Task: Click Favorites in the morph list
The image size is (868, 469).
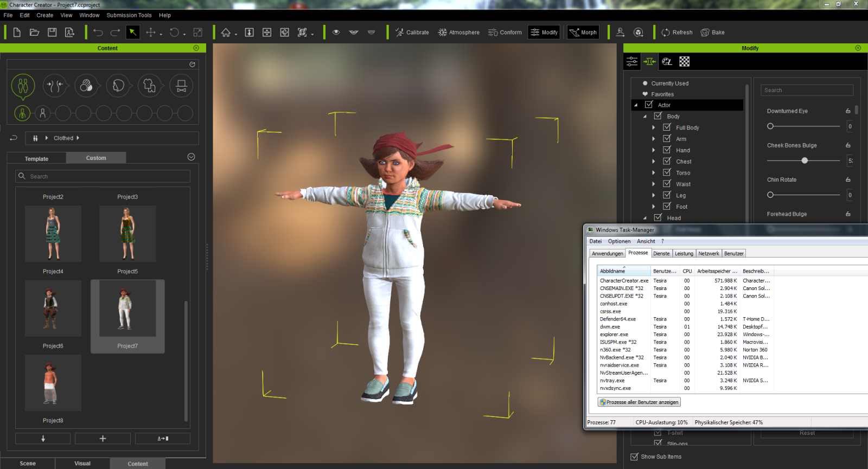Action: pyautogui.click(x=662, y=94)
